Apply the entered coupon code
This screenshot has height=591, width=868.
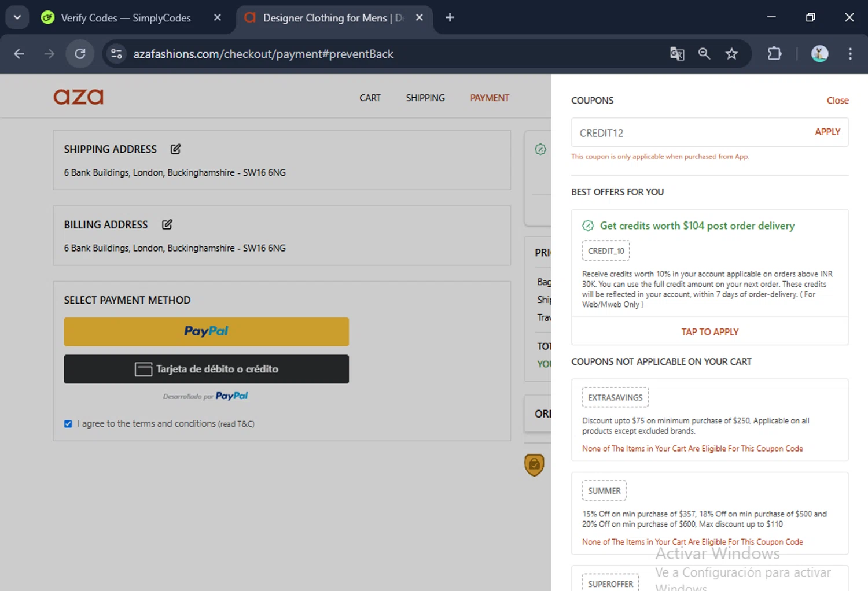827,132
